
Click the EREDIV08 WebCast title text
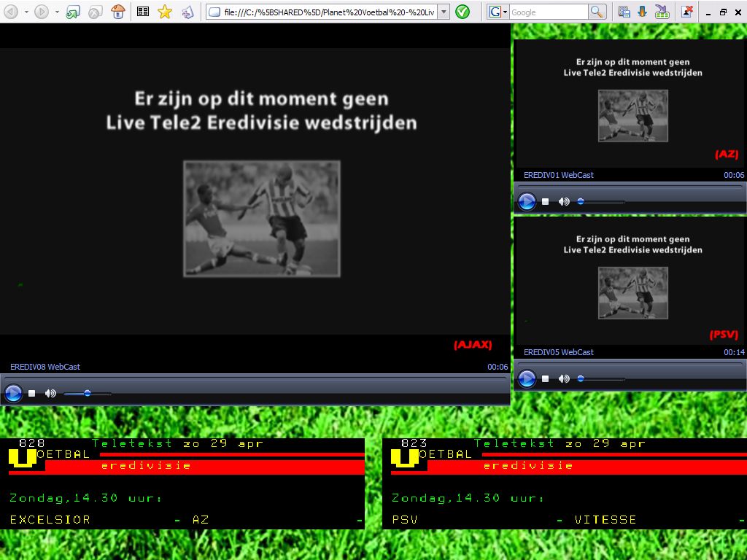pos(45,367)
